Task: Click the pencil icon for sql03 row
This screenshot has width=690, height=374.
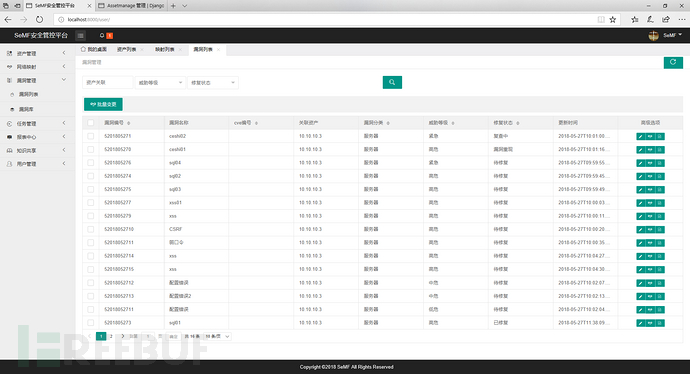Action: point(641,190)
